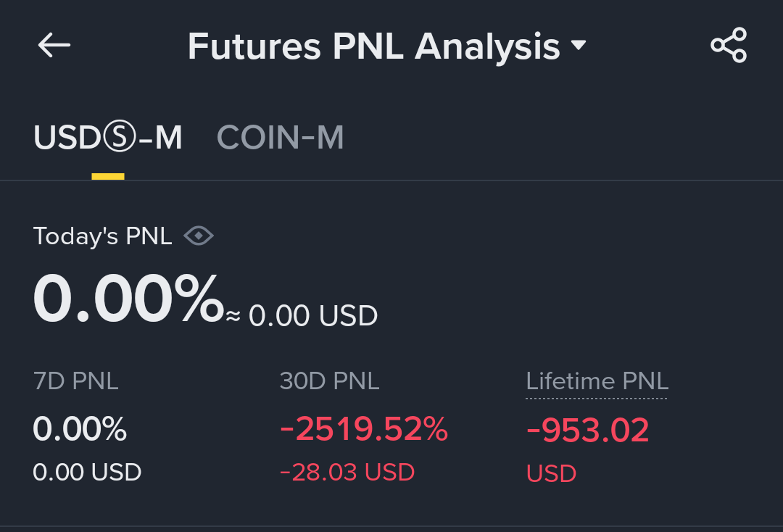Hide Today's PNL with the eye icon
The height and width of the screenshot is (532, 783).
click(x=199, y=236)
